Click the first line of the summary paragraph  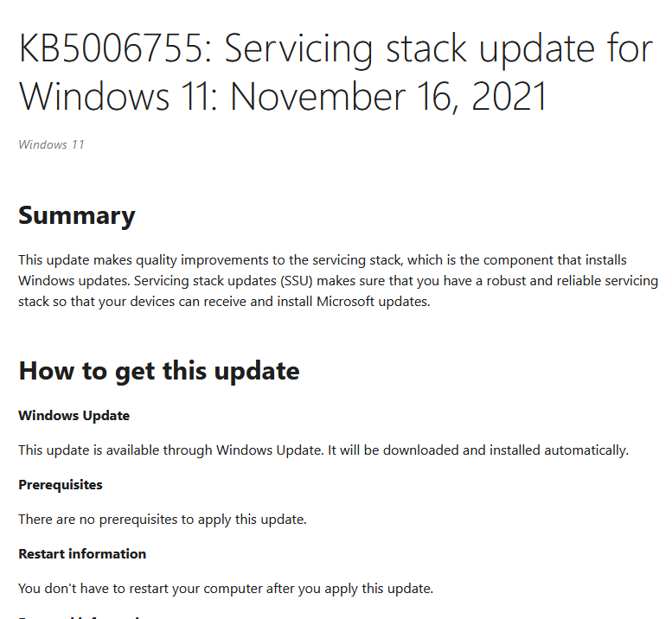(x=323, y=260)
